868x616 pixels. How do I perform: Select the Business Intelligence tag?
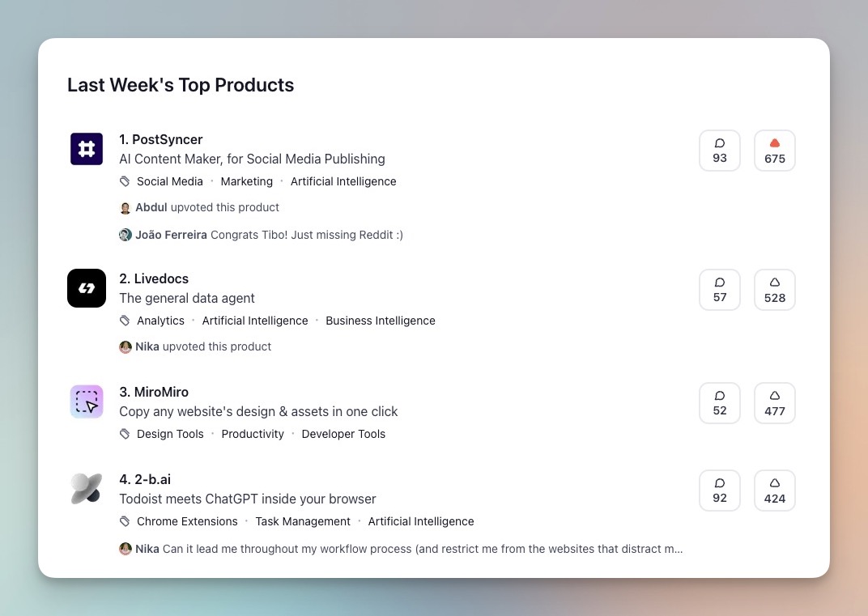(381, 321)
